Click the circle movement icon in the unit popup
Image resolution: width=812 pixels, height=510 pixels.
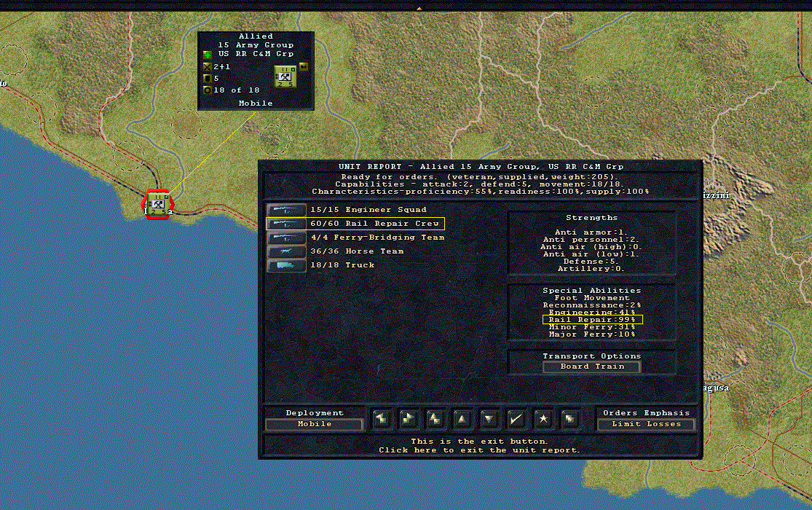pyautogui.click(x=207, y=90)
